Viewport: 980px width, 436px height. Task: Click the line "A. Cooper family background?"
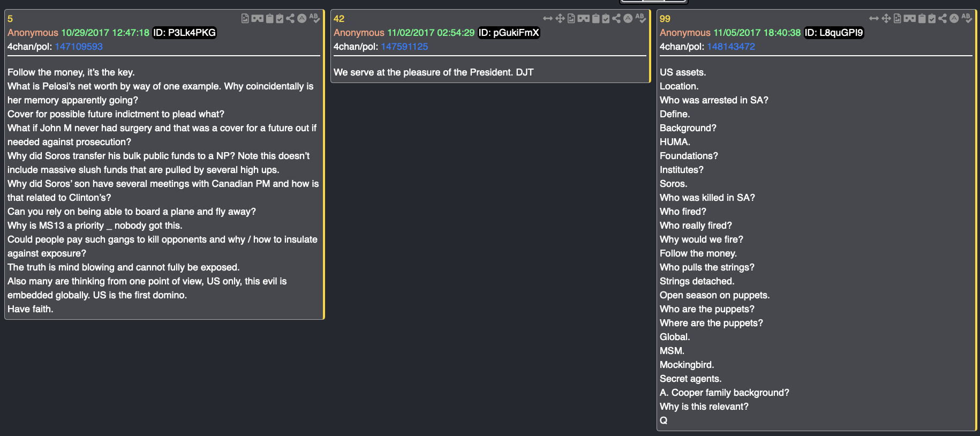click(725, 393)
